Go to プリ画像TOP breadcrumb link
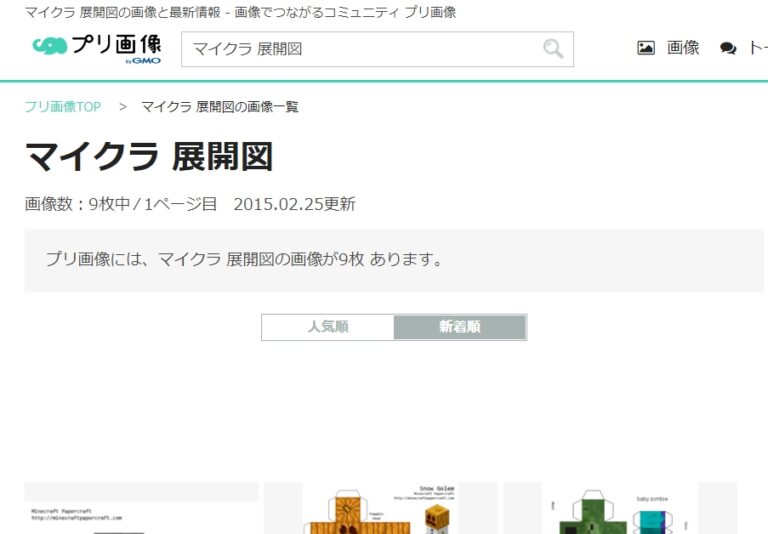This screenshot has width=768, height=534. click(63, 107)
